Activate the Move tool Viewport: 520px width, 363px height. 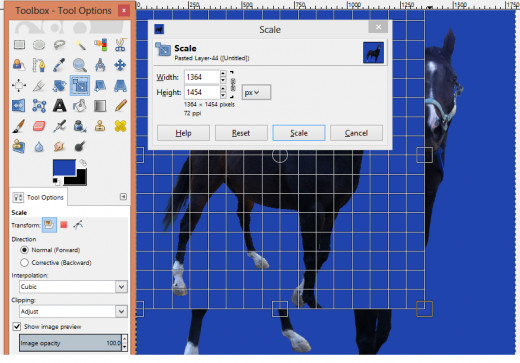pos(120,65)
